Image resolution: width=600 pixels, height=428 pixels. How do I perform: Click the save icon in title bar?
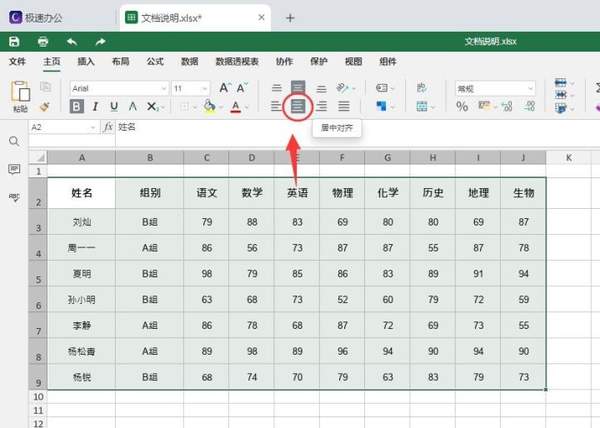14,41
